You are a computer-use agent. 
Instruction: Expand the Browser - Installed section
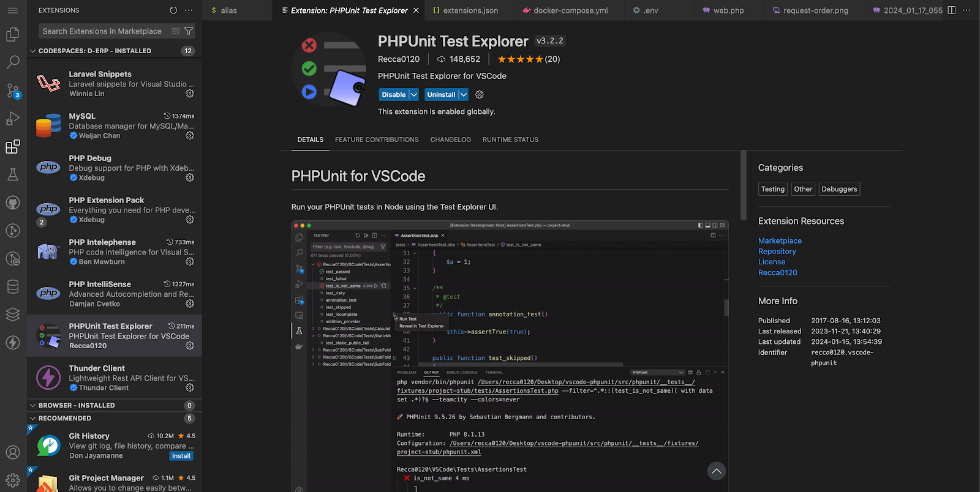[x=115, y=405]
